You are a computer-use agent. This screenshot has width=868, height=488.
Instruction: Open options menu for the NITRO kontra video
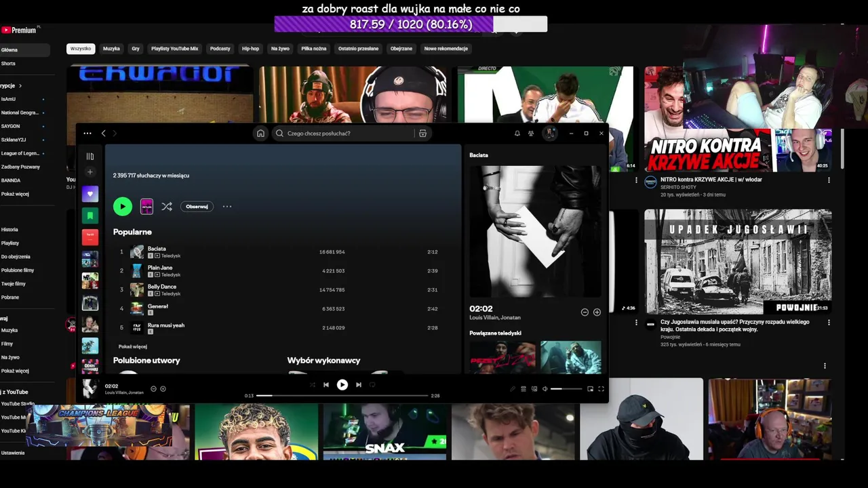[x=829, y=180]
